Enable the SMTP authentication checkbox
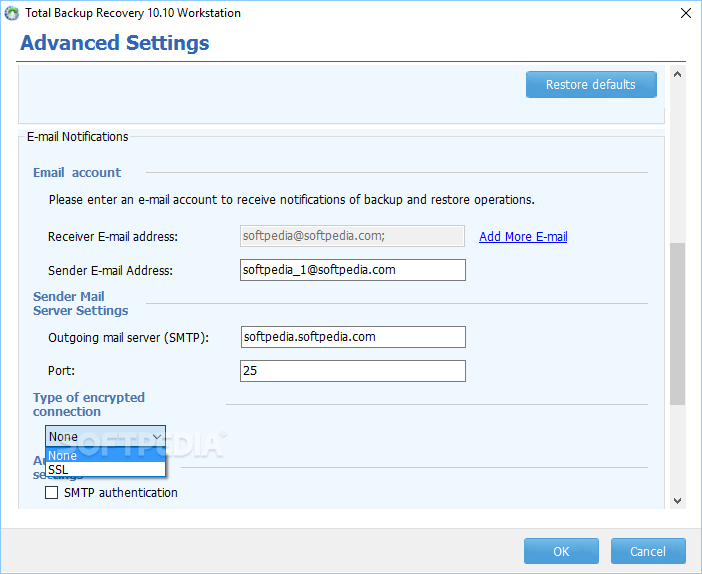This screenshot has height=574, width=702. click(x=51, y=493)
